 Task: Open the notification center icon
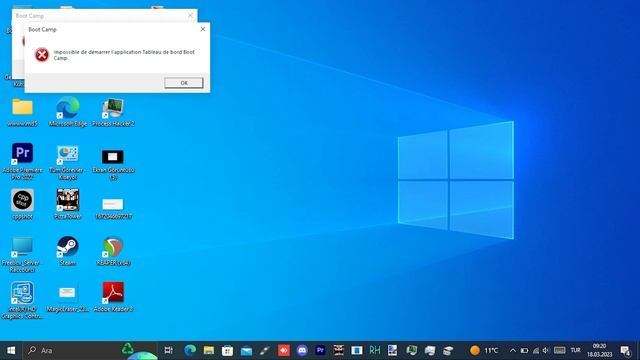tap(625, 350)
